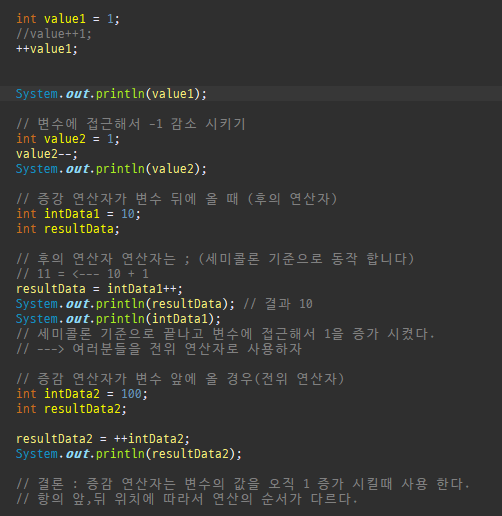The image size is (502, 516).
Task: Click the line 'int resultData2;'
Action: 71,409
